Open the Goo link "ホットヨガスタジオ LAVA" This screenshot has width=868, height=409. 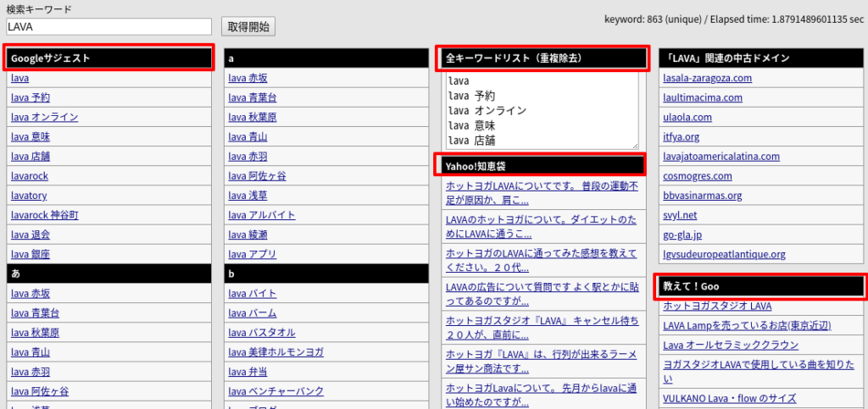717,306
